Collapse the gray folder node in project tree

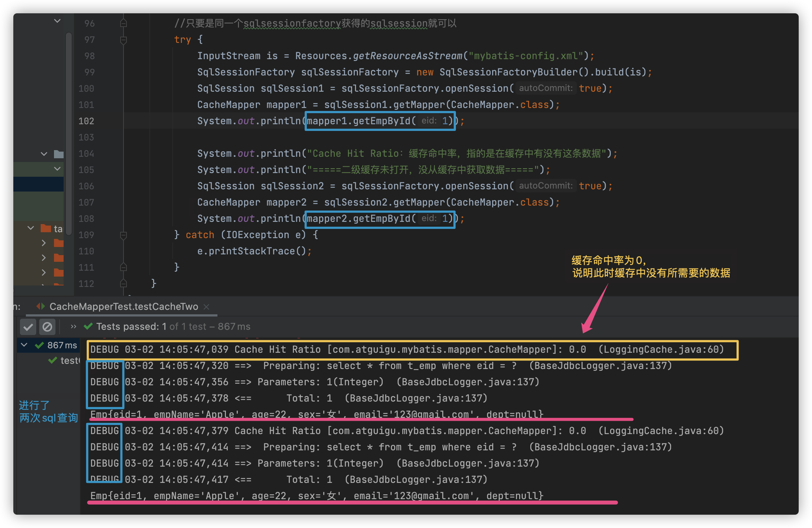click(x=44, y=154)
